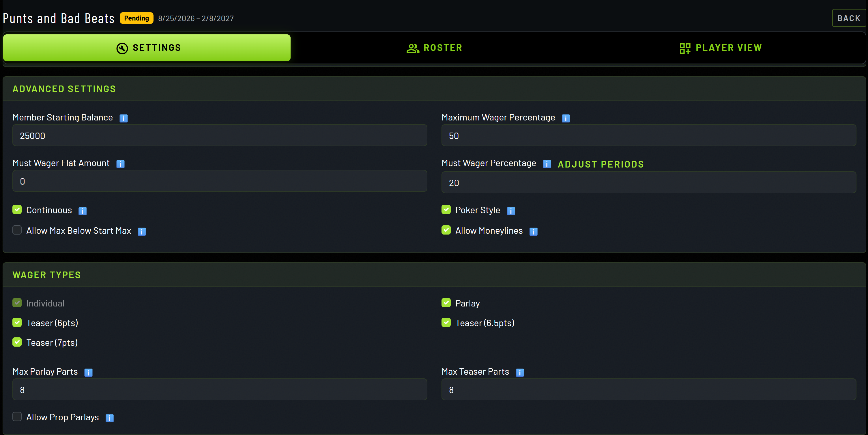This screenshot has height=435, width=868.
Task: Switch to the Player View tab
Action: pos(721,48)
